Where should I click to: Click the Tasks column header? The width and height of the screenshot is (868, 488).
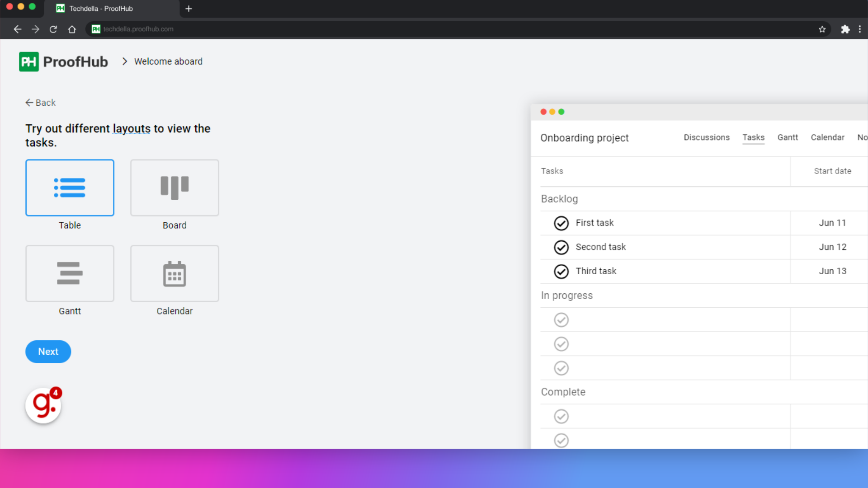tap(552, 171)
